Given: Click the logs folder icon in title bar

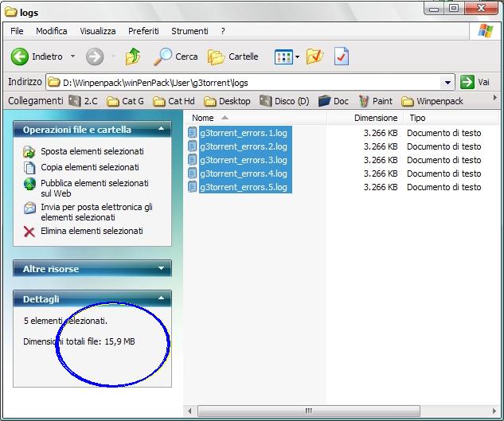Looking at the screenshot, I should click(x=11, y=12).
